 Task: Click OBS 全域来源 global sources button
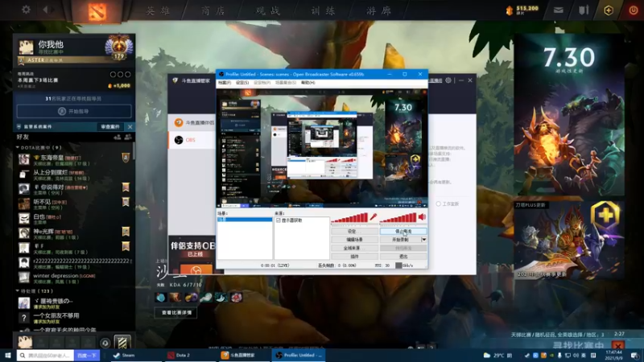pos(354,248)
